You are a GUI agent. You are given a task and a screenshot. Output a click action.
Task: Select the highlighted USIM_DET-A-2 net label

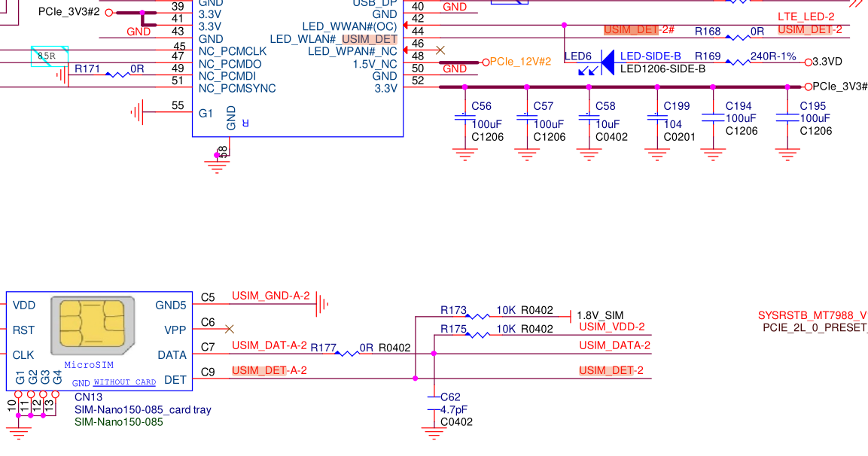(x=269, y=370)
